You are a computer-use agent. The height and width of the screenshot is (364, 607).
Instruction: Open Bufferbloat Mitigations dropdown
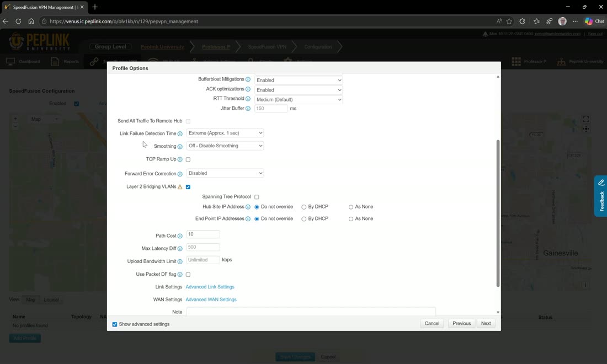click(299, 80)
